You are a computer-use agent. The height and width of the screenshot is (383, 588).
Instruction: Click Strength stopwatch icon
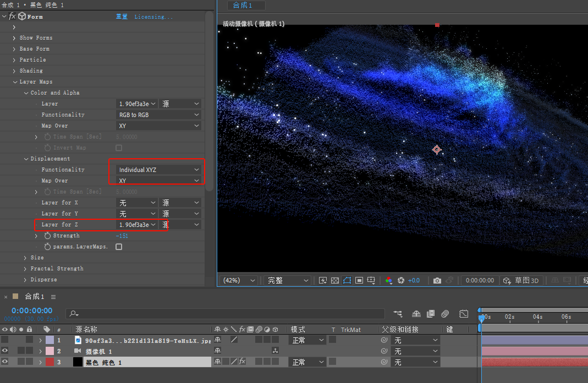click(48, 235)
